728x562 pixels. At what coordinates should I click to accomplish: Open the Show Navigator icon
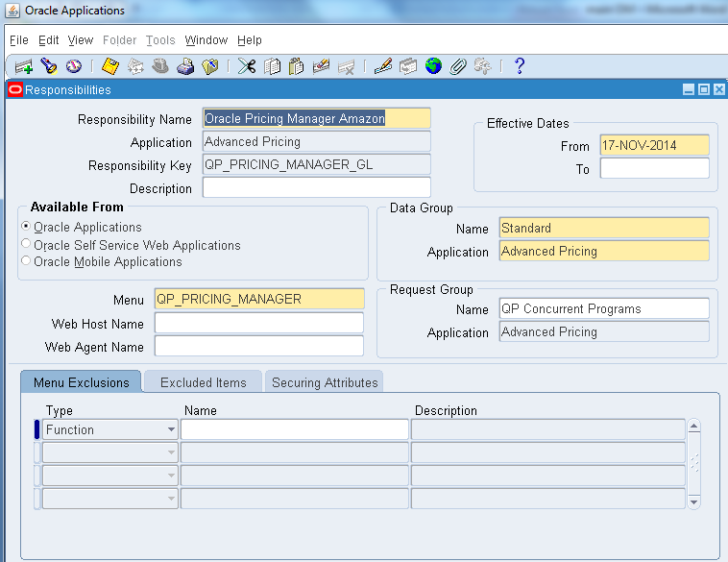click(73, 66)
